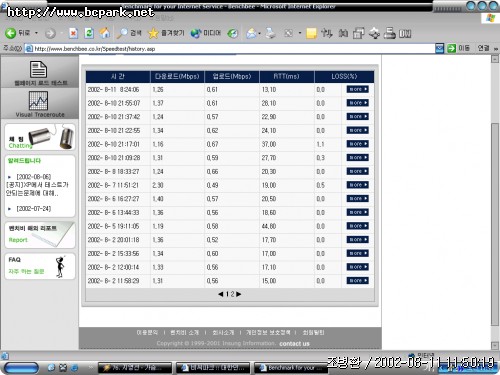The height and width of the screenshot is (375, 500).
Task: Open Favorites star icon
Action: pyautogui.click(x=166, y=33)
